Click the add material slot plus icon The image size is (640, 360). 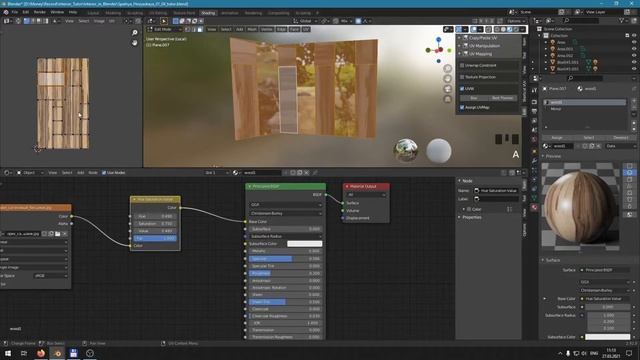(634, 100)
